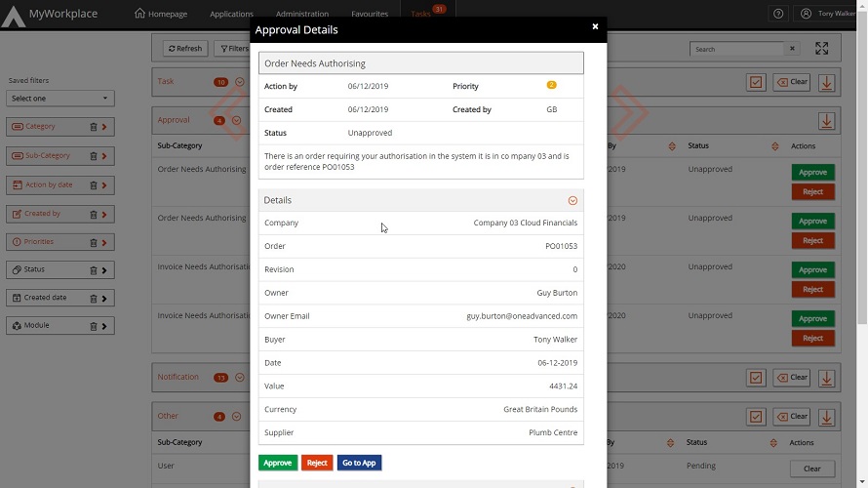Image resolution: width=868 pixels, height=488 pixels.
Task: Collapse the Approval section chevron
Action: (x=237, y=120)
